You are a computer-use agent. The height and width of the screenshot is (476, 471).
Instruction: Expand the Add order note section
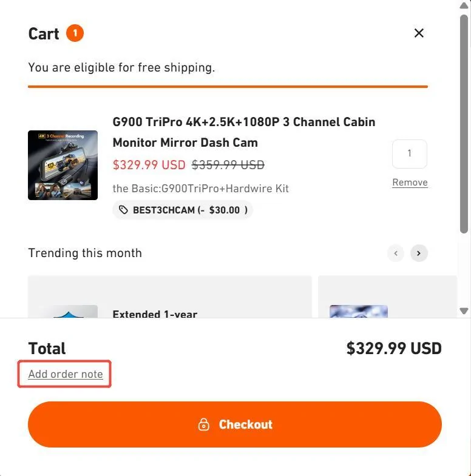point(66,374)
